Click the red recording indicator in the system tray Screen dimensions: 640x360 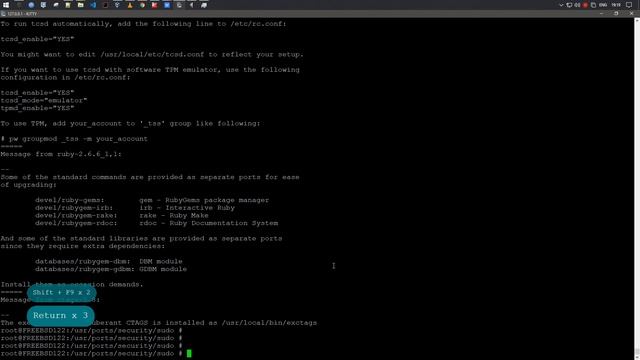[x=585, y=5]
